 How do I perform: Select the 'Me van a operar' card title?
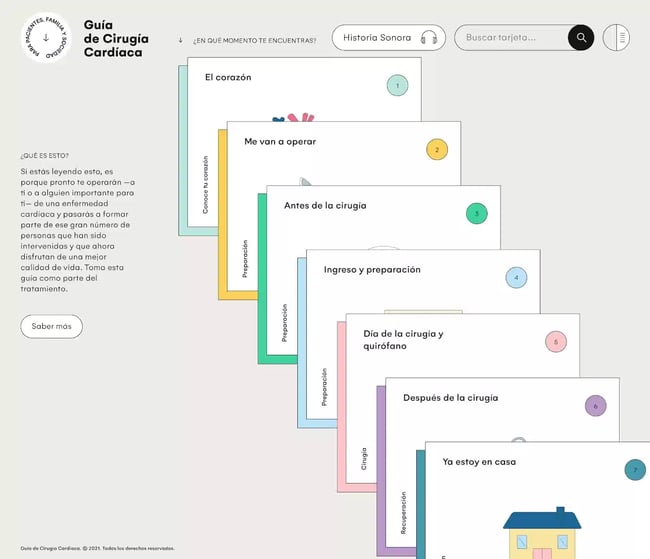tap(280, 141)
